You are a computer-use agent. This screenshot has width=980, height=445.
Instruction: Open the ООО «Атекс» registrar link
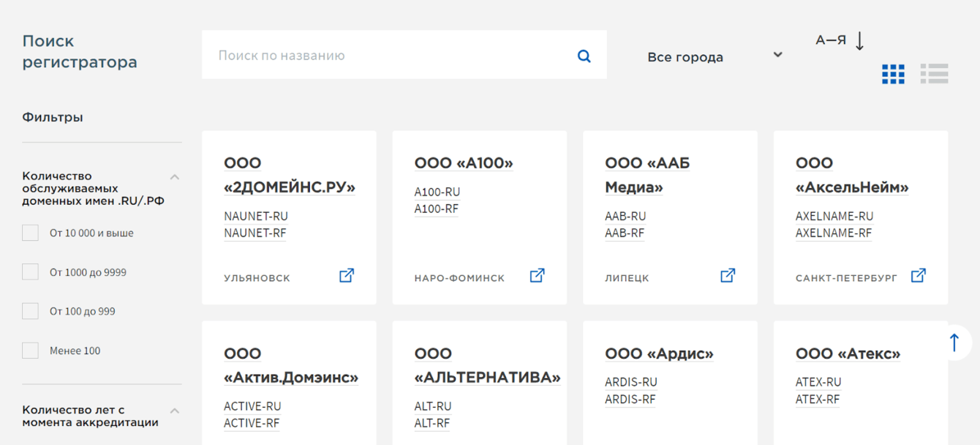coord(848,354)
